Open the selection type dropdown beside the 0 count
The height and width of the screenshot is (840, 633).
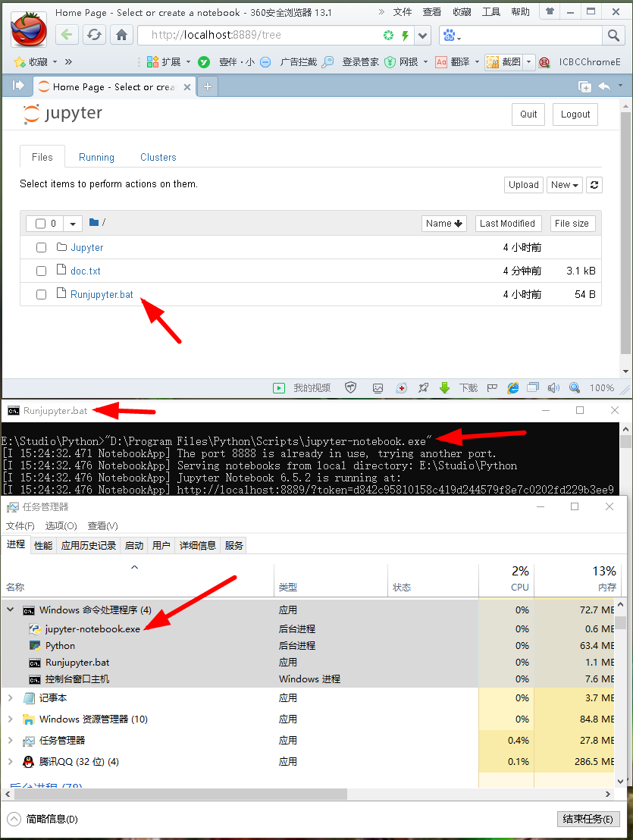coord(73,224)
